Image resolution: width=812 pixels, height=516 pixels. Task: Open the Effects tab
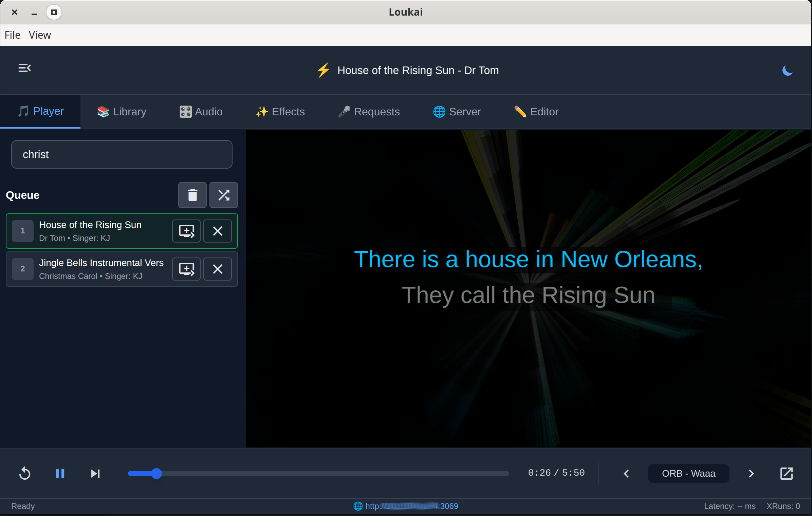(x=280, y=112)
